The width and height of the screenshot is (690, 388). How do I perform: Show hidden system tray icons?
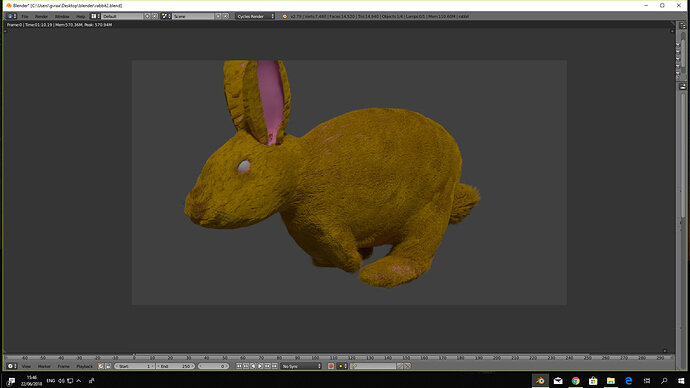(79, 381)
